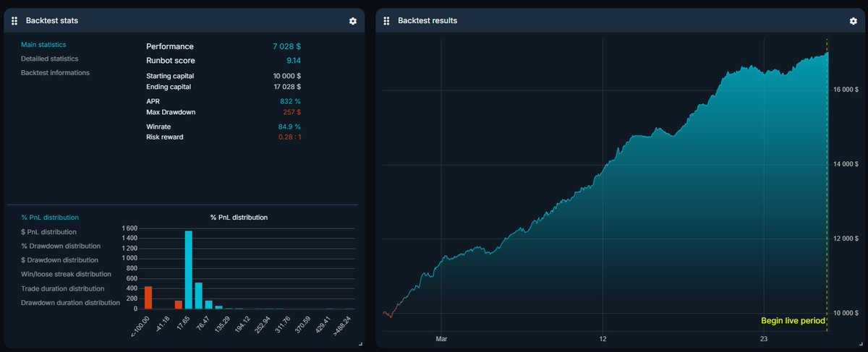The image size is (868, 352).
Task: Click the small red bar near -41.18
Action: (178, 304)
